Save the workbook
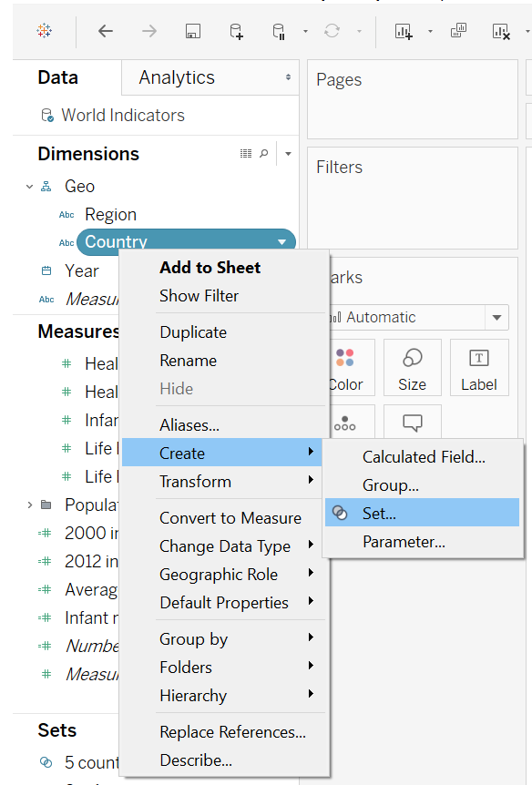 coord(192,30)
